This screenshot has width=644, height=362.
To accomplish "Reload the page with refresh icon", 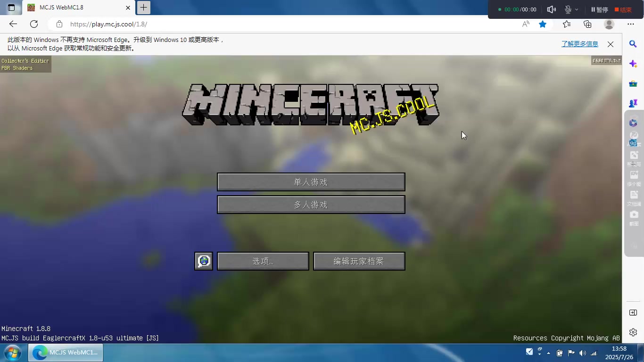I will point(34,24).
